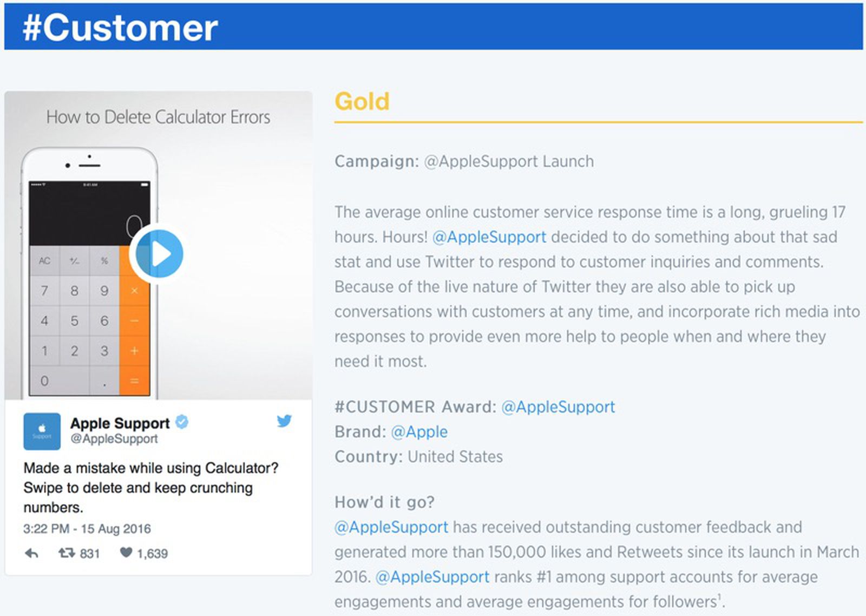Open the Apple Support profile avatar
This screenshot has width=866, height=616.
coord(42,431)
